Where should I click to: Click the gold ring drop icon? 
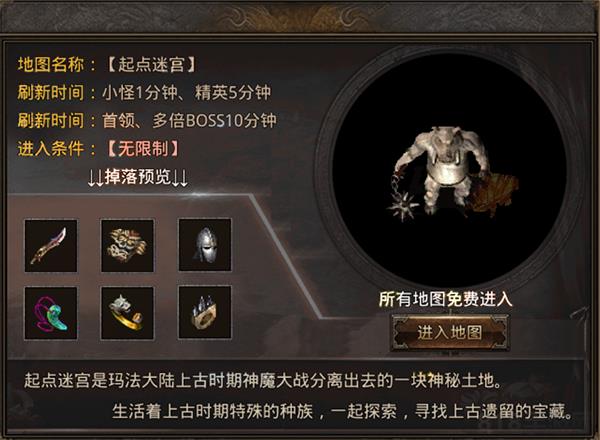point(127,313)
